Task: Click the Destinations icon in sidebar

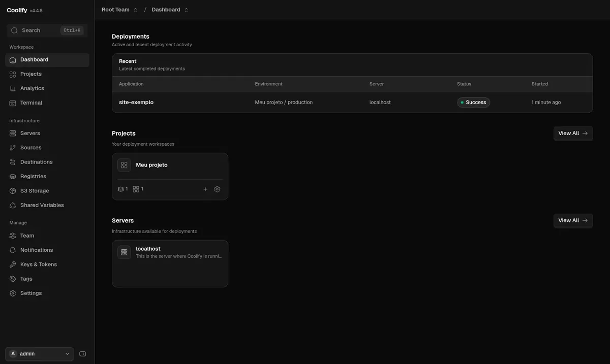Action: pos(13,162)
